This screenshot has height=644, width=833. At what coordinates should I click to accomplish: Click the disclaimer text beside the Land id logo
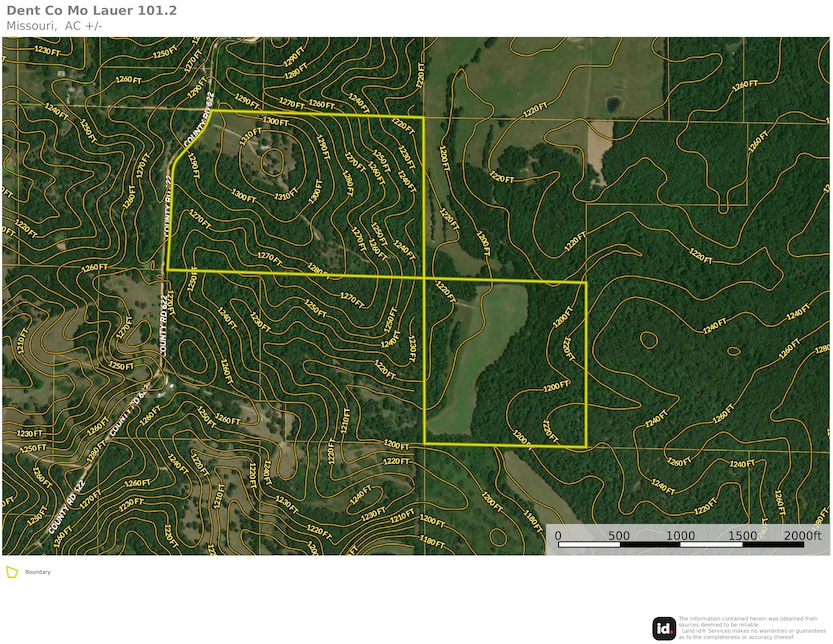pyautogui.click(x=752, y=628)
